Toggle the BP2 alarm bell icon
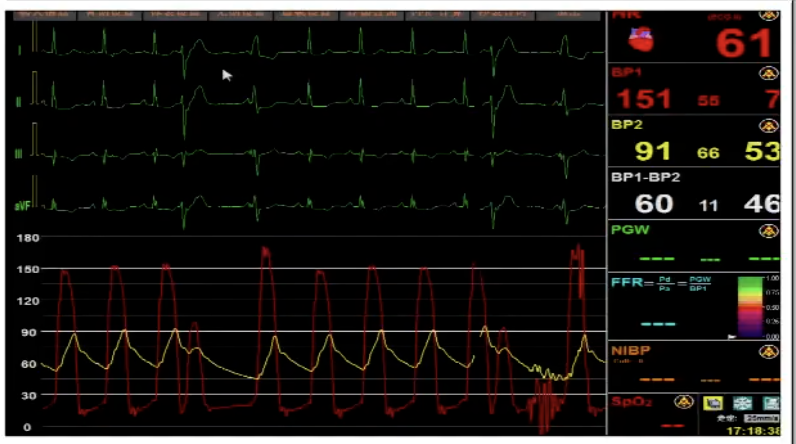 click(768, 126)
